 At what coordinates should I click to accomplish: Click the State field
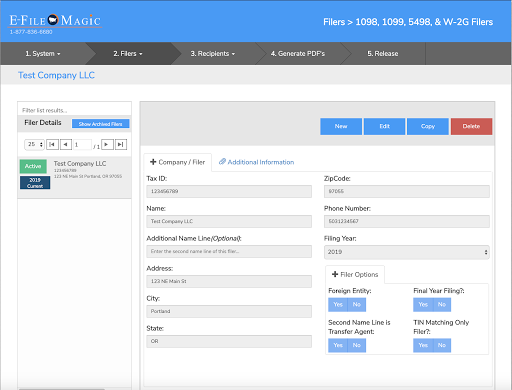point(229,341)
